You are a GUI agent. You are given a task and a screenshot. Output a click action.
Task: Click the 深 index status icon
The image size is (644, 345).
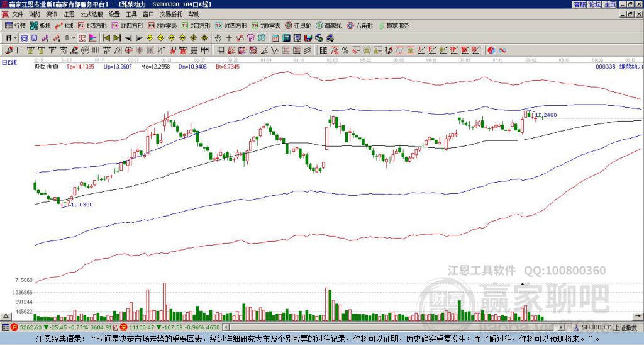123,327
